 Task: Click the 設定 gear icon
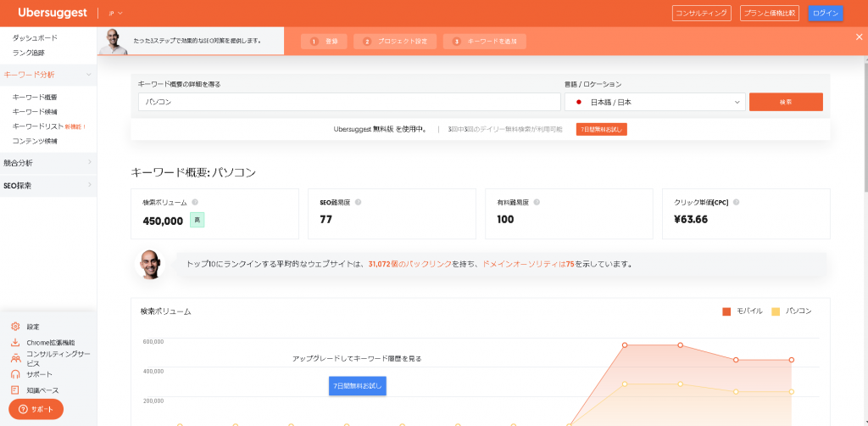coord(15,326)
